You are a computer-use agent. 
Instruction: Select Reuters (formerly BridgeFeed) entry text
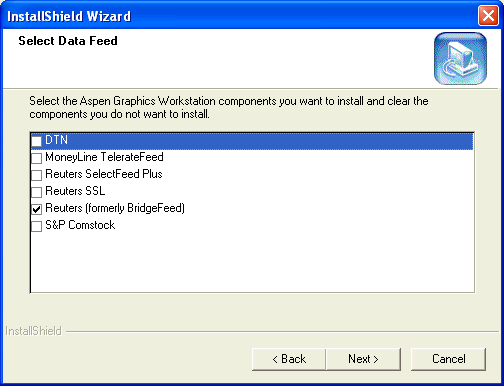coord(115,208)
